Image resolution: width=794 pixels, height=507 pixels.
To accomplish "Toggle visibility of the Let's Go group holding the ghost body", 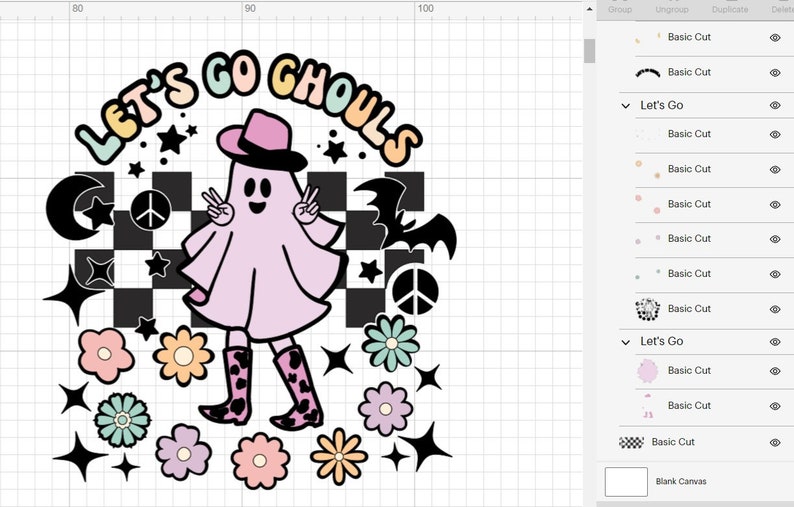I will tap(775, 342).
